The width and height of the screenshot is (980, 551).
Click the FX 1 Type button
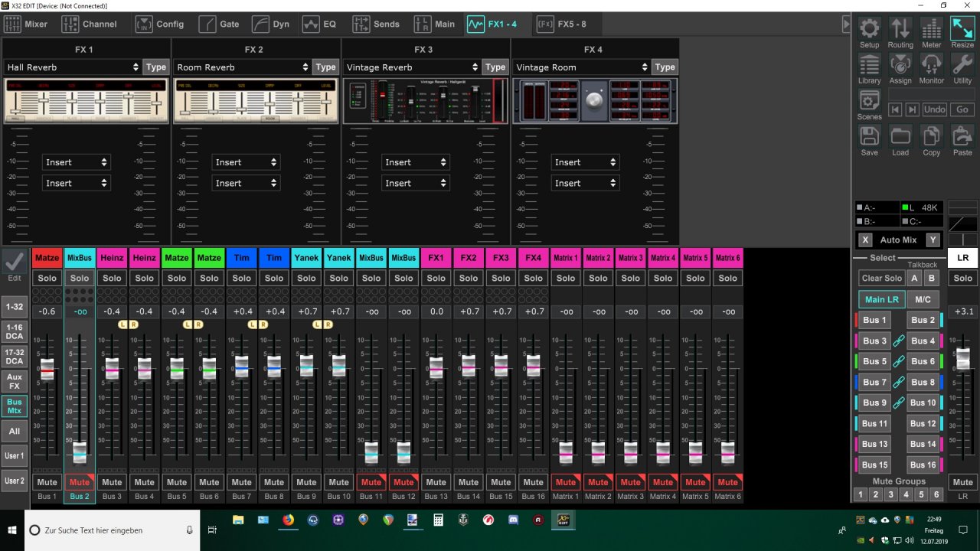click(x=156, y=67)
